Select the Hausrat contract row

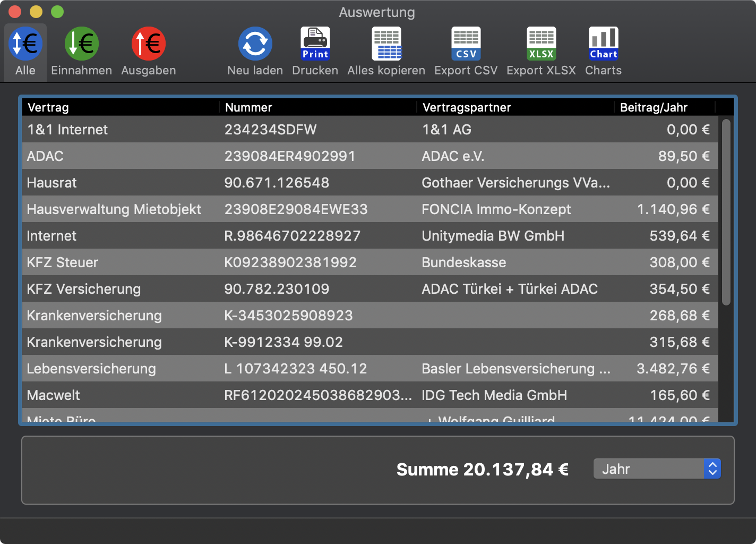[x=370, y=183]
